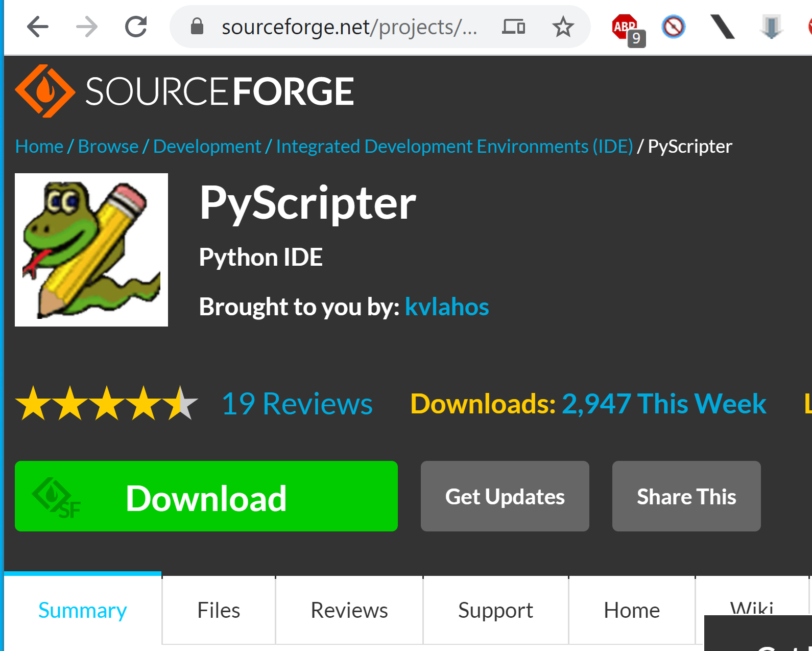Screen dimensions: 812x651
Task: Follow the Browse breadcrumb link
Action: tap(108, 147)
